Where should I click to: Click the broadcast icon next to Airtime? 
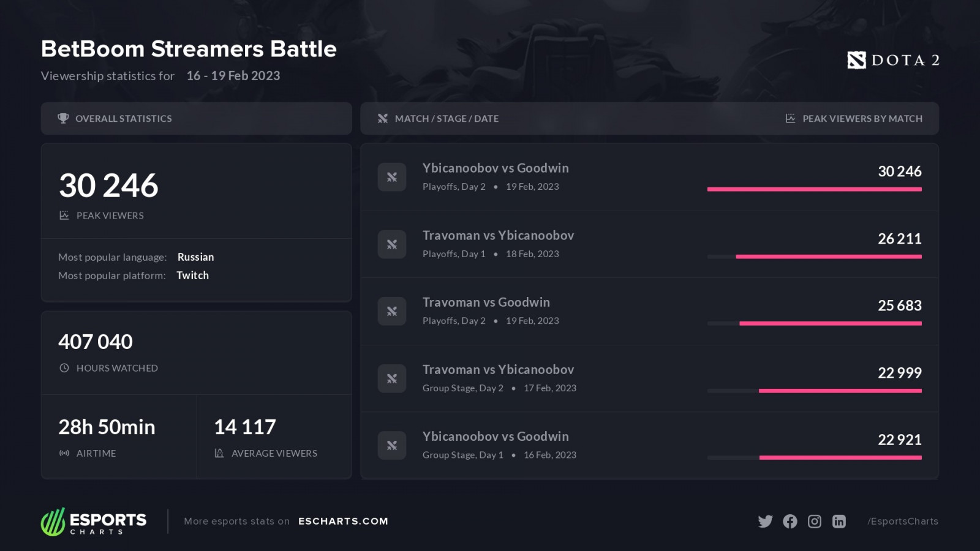tap(64, 453)
